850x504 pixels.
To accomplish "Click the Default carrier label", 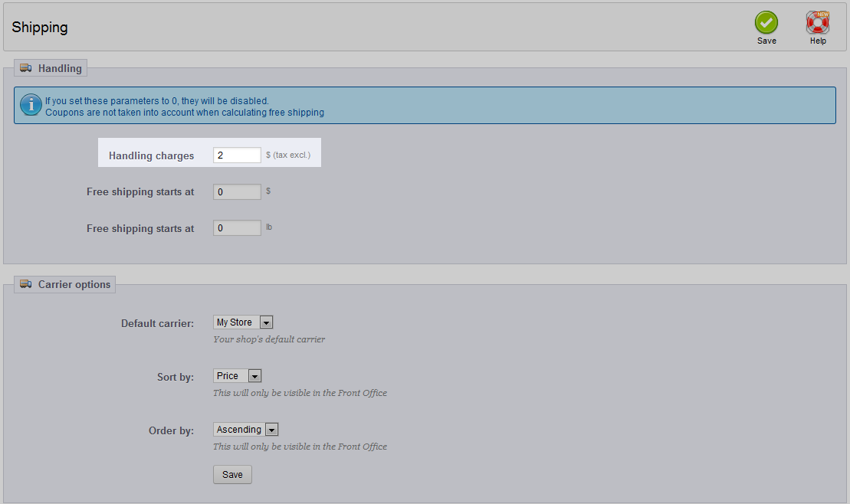I will point(157,323).
